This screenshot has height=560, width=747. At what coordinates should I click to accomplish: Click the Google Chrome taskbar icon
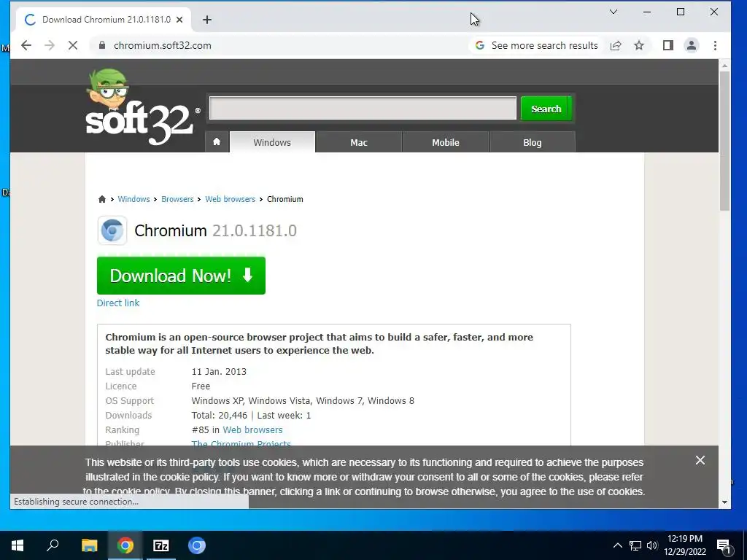tap(125, 545)
